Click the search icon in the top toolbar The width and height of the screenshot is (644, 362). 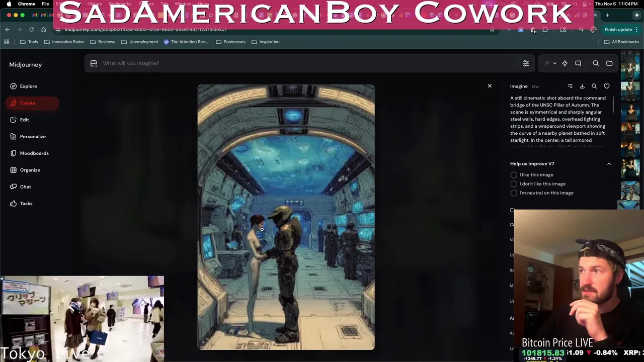point(596,63)
